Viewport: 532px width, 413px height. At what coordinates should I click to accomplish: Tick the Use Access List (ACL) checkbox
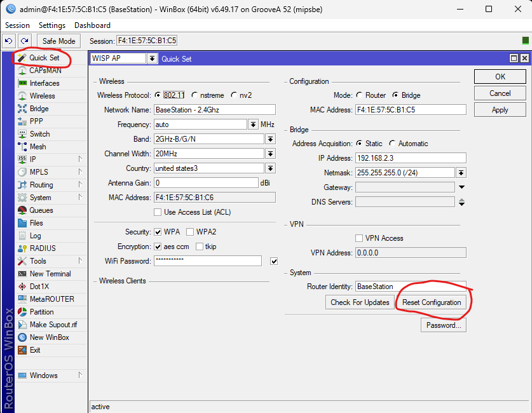158,212
